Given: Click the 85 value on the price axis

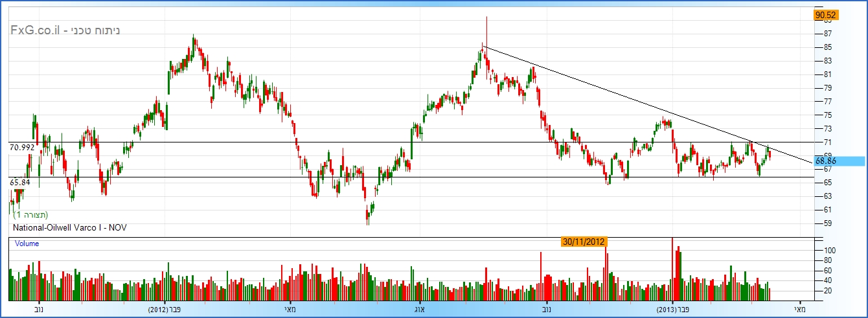Looking at the screenshot, I should click(828, 47).
